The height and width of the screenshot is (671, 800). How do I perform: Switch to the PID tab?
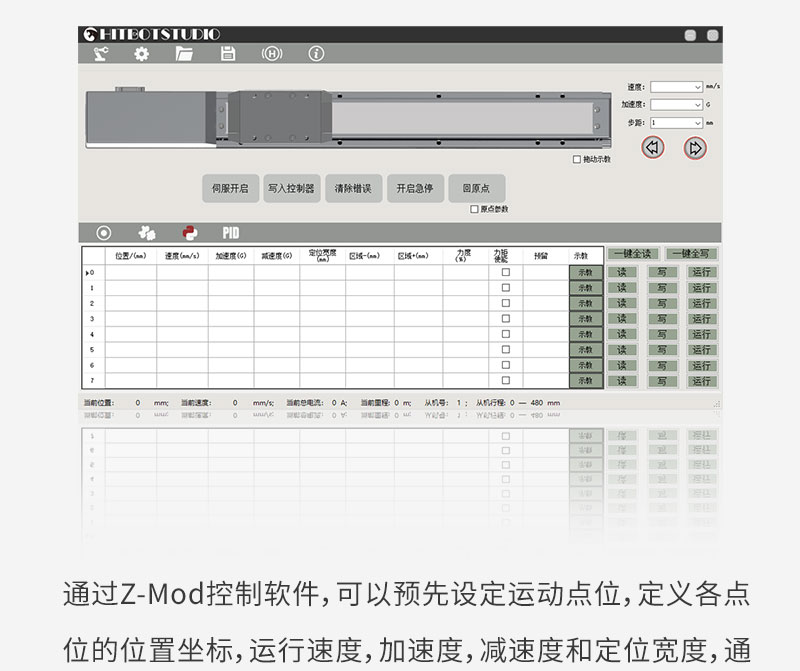231,233
